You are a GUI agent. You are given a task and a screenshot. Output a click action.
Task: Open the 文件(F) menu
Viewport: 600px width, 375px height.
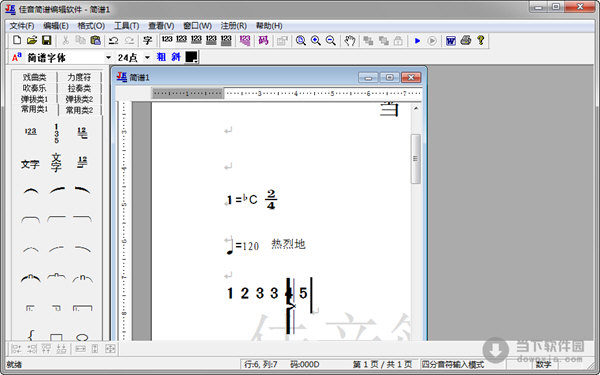point(22,26)
